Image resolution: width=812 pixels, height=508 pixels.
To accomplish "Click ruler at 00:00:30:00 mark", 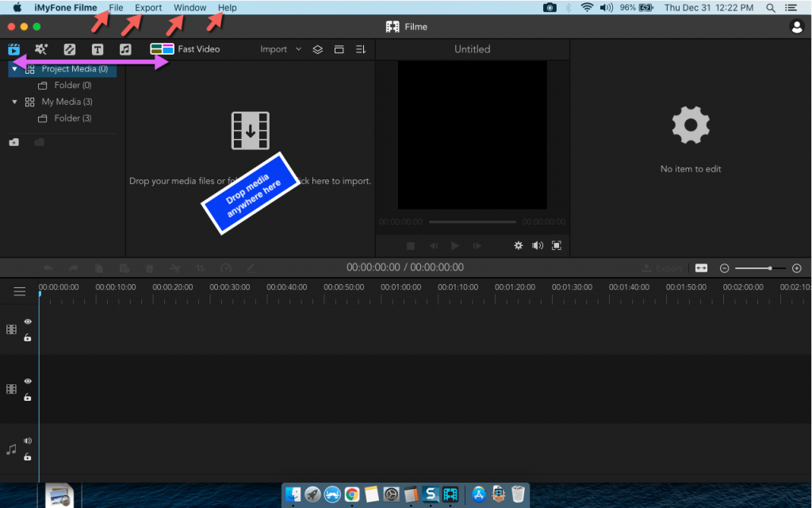I will (229, 287).
